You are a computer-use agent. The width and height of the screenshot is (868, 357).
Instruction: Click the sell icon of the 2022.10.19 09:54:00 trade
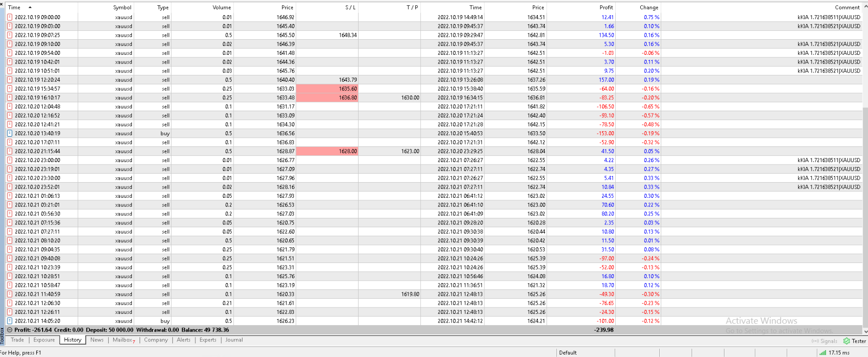pyautogui.click(x=9, y=53)
